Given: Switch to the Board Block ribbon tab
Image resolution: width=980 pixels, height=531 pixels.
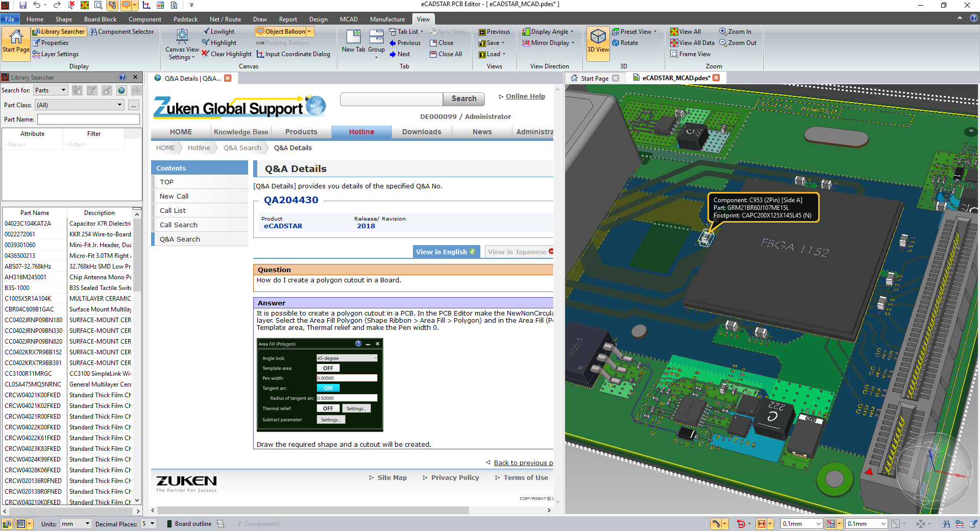Looking at the screenshot, I should point(100,19).
